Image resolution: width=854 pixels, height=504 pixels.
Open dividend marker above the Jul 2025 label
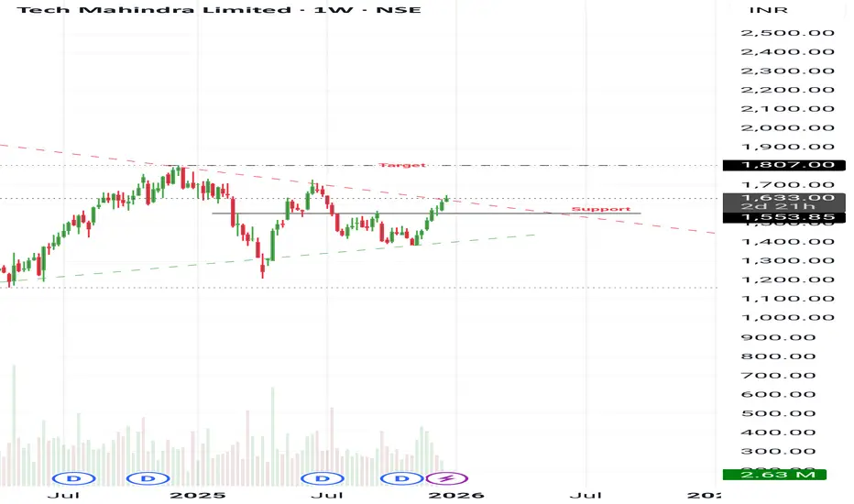tap(323, 478)
